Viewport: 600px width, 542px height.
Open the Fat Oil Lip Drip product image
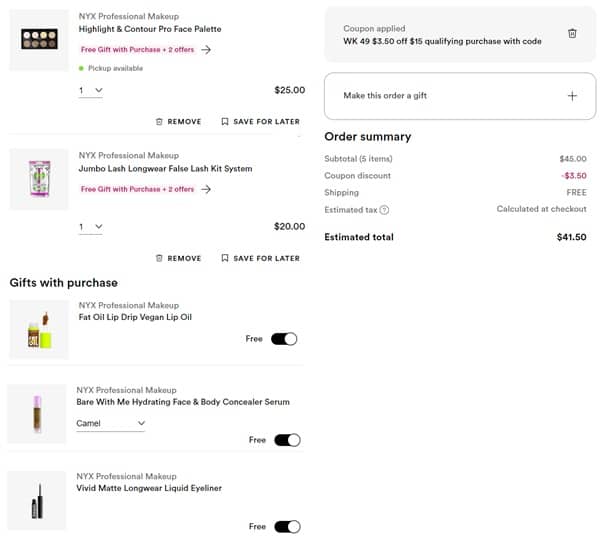[x=39, y=331]
